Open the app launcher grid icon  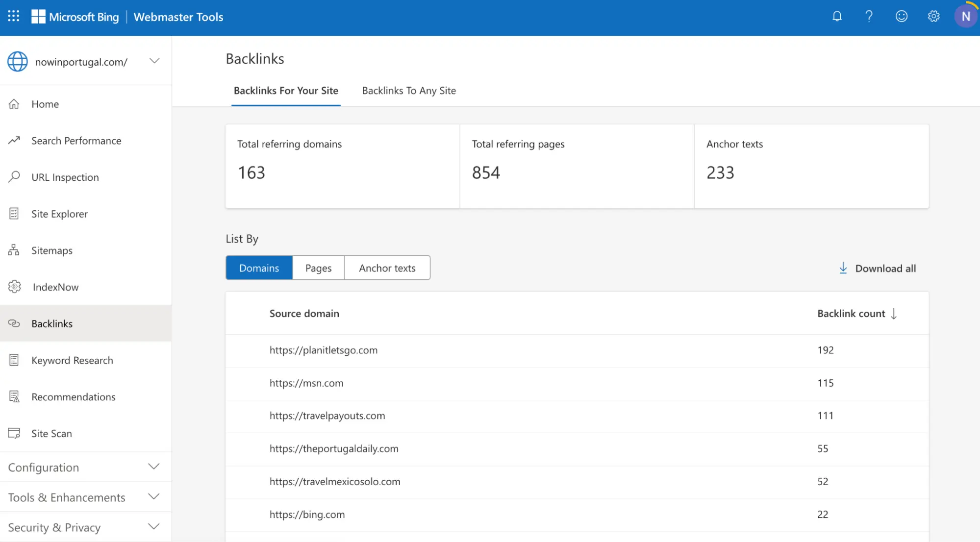coord(14,16)
